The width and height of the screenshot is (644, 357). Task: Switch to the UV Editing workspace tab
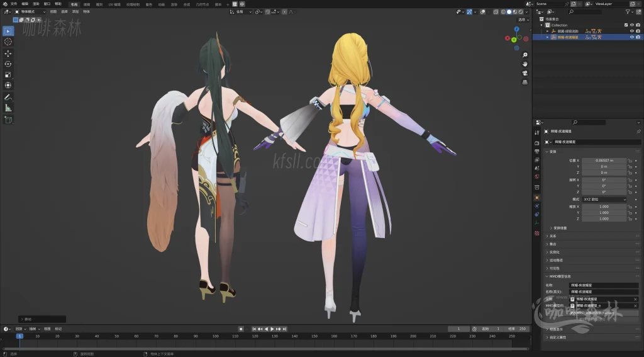click(x=114, y=4)
